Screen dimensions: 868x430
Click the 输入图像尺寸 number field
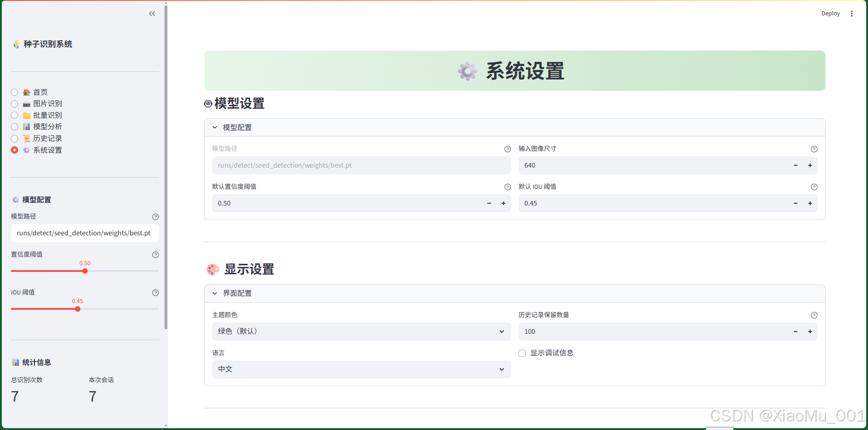[x=653, y=165]
